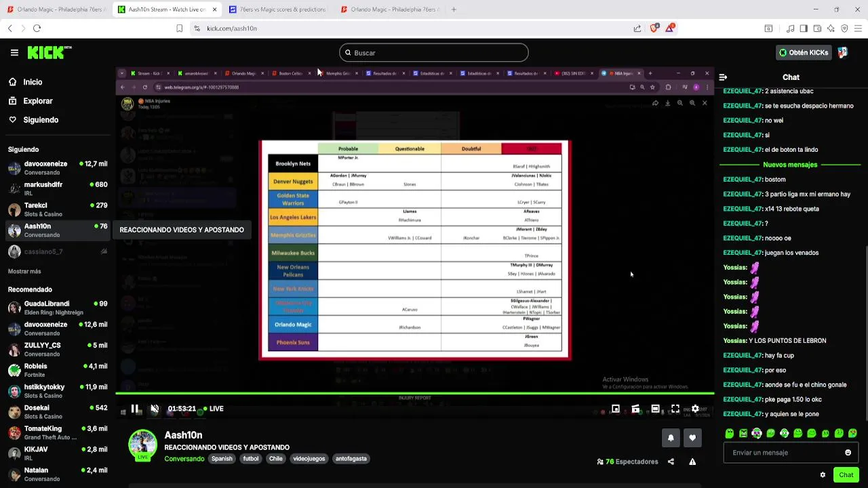The image size is (868, 488).
Task: Open the ZULLYY_CS recommended channel
Action: pyautogui.click(x=57, y=349)
